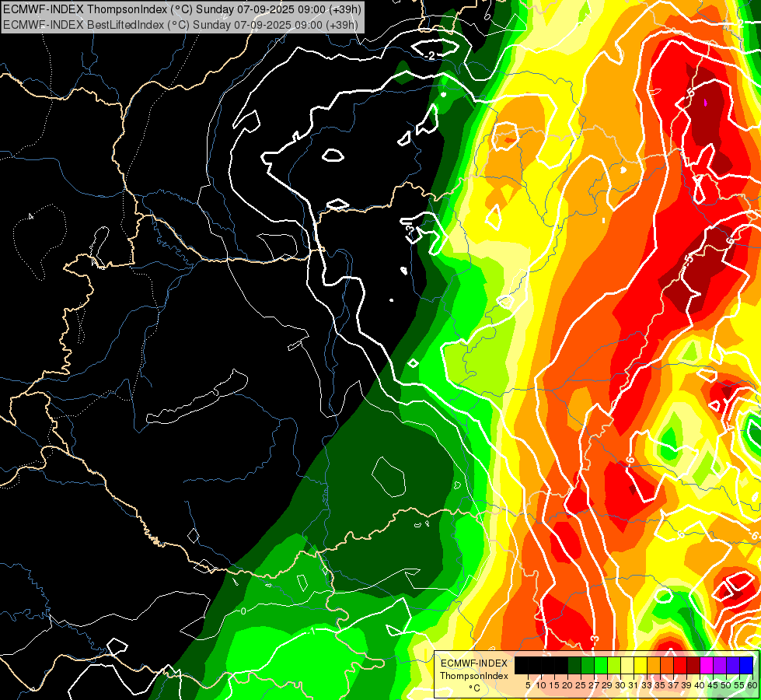Screen dimensions: 761x700
Task: Click the blue 55-60 legend swatch
Action: click(x=746, y=665)
